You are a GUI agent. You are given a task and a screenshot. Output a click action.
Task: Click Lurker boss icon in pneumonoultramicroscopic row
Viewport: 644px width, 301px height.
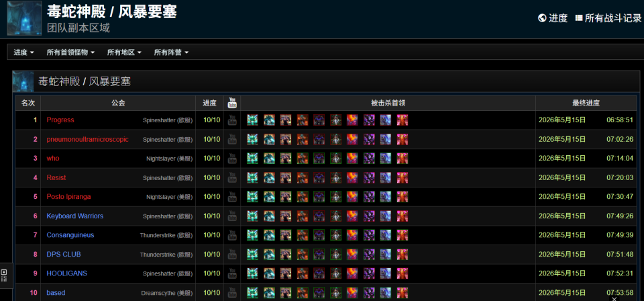click(x=269, y=139)
